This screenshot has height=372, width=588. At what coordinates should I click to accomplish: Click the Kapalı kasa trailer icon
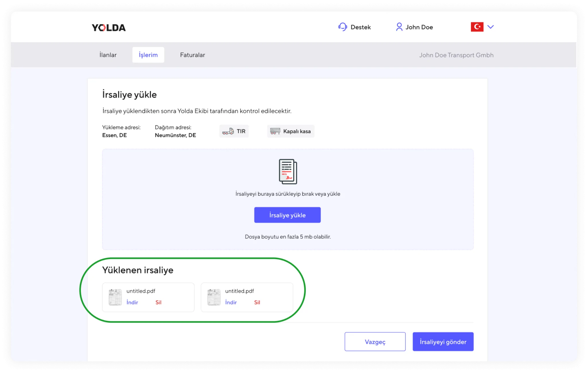click(275, 131)
